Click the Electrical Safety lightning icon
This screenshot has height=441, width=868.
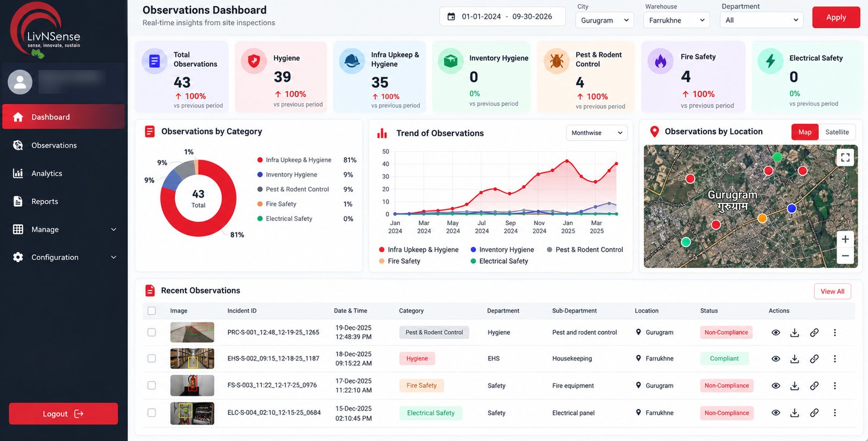click(x=770, y=61)
